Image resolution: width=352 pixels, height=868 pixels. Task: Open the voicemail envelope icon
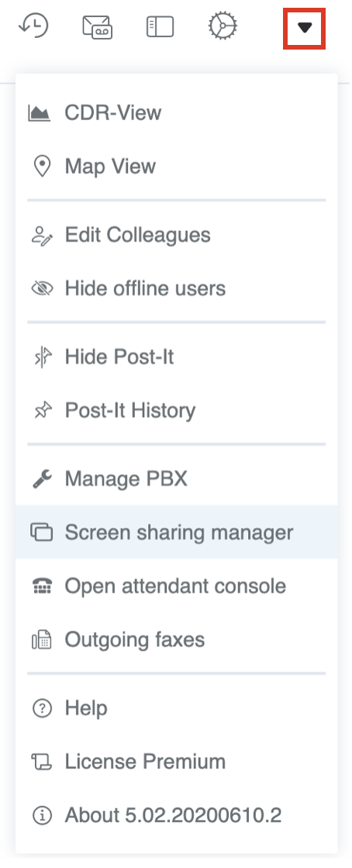pos(98,26)
